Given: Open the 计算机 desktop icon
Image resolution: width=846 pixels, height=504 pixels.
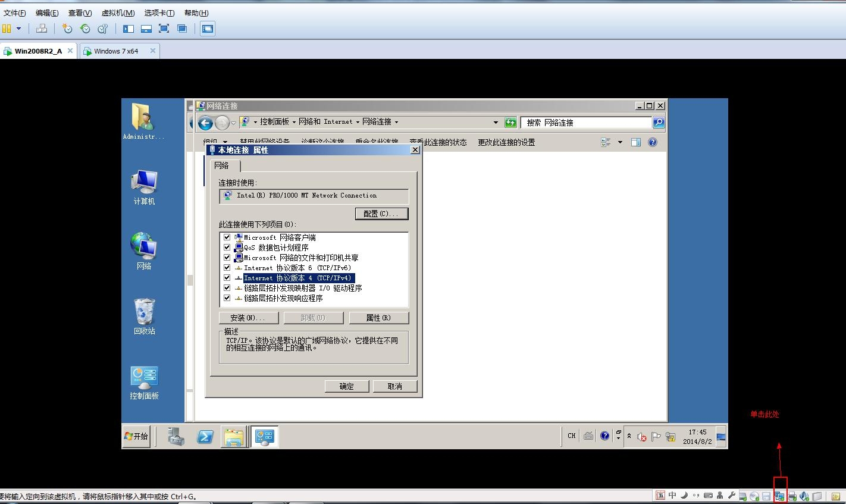Looking at the screenshot, I should tap(144, 187).
